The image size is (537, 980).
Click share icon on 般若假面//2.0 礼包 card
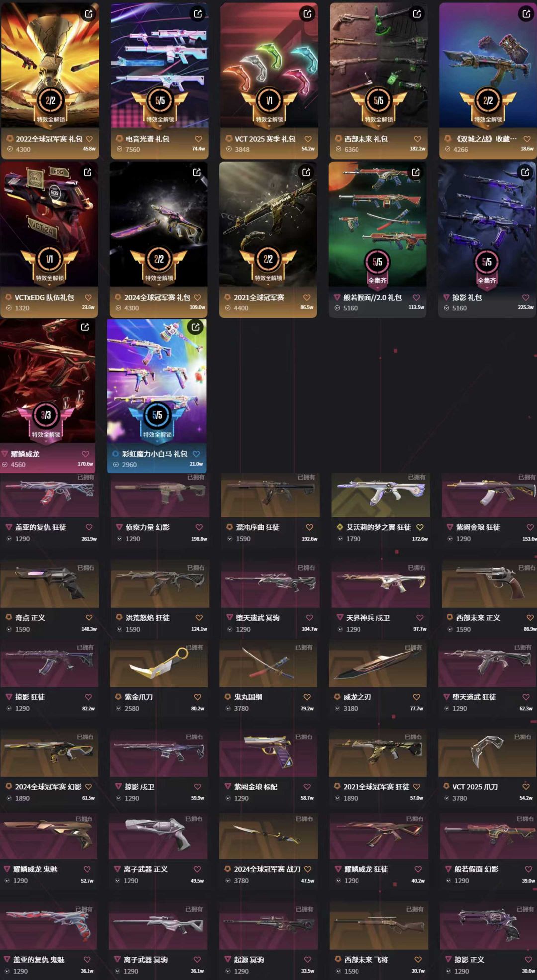pos(416,172)
